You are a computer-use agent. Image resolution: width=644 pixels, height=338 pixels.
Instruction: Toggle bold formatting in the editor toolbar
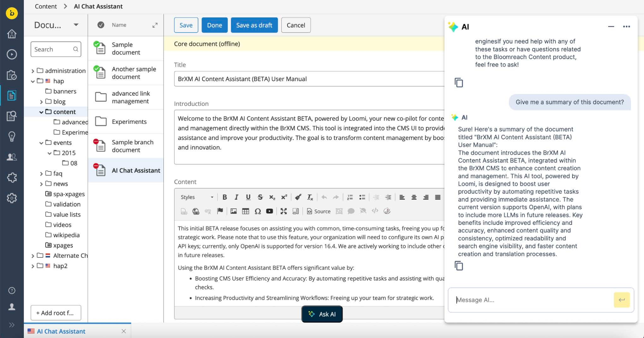[224, 197]
